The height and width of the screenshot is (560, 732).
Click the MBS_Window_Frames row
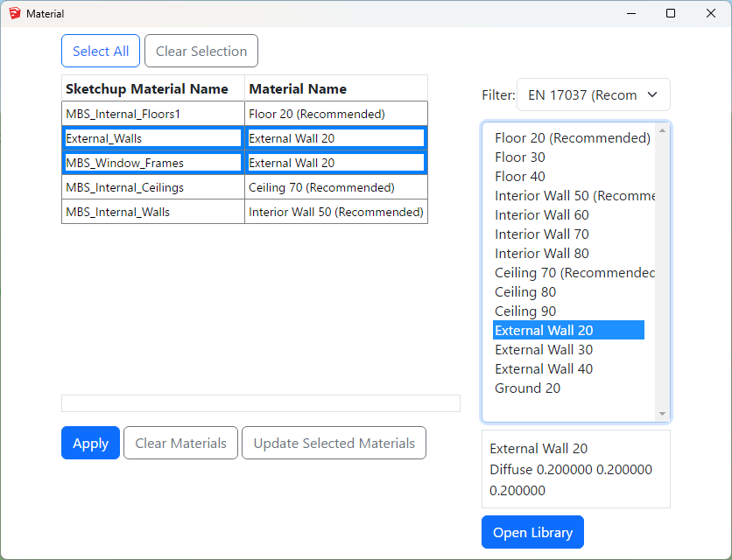point(153,163)
